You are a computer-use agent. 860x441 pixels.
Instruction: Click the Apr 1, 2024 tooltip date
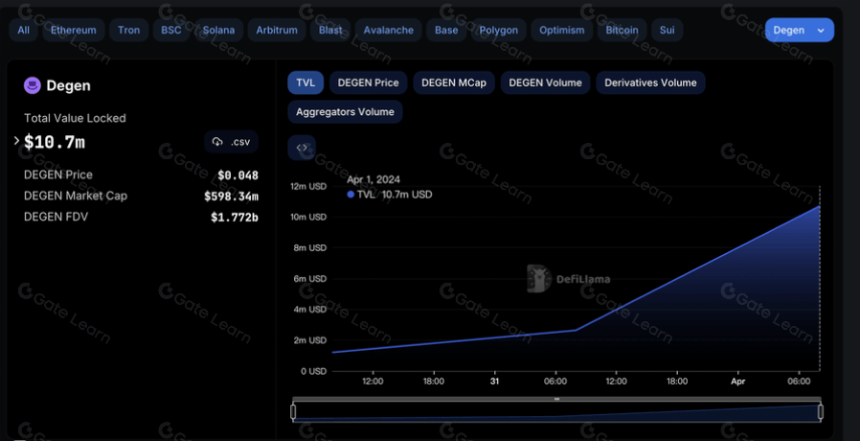(x=374, y=179)
